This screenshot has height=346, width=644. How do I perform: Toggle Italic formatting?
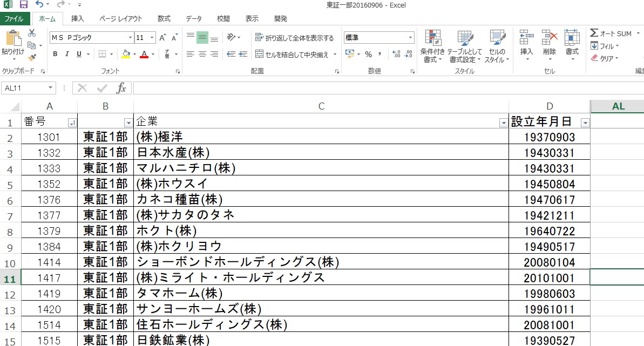[67, 54]
